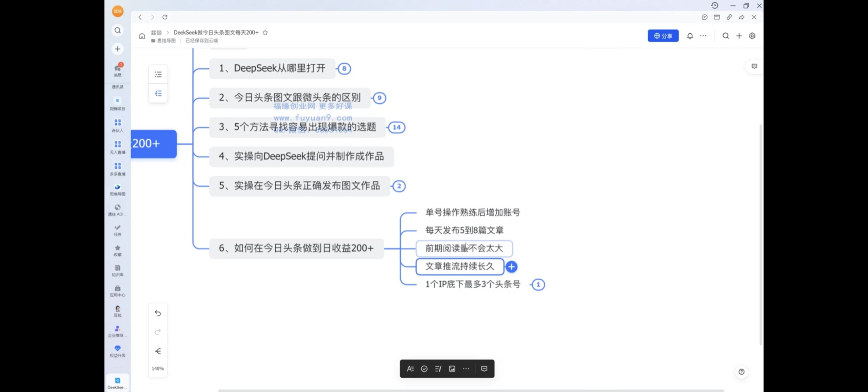Open the 知识库 item in left sidebar

[x=117, y=270]
